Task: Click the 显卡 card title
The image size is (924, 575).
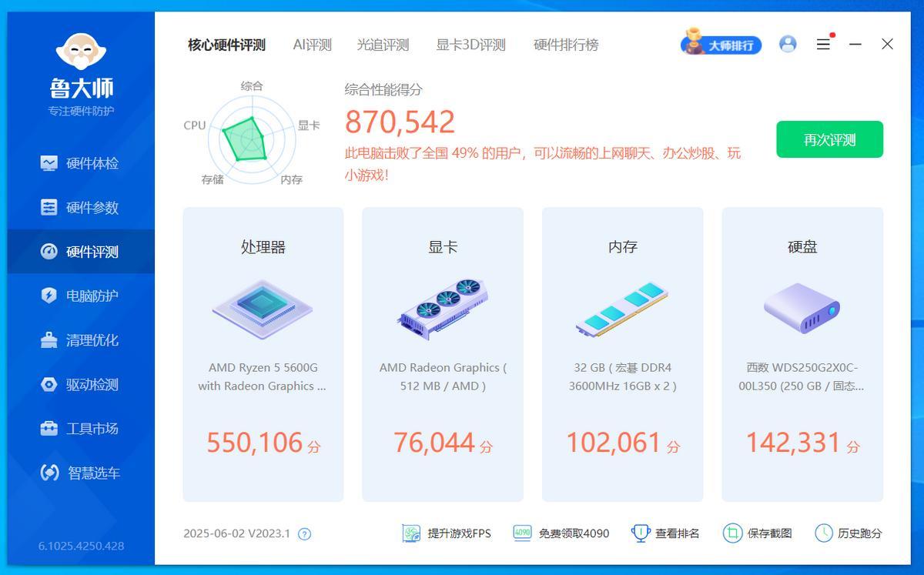Action: [x=443, y=247]
